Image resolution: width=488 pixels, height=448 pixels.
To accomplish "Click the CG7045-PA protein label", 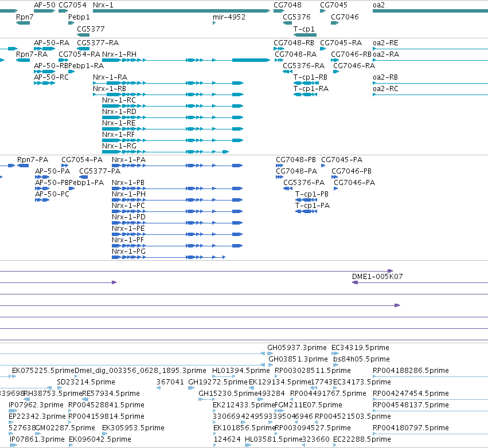I will pyautogui.click(x=342, y=160).
